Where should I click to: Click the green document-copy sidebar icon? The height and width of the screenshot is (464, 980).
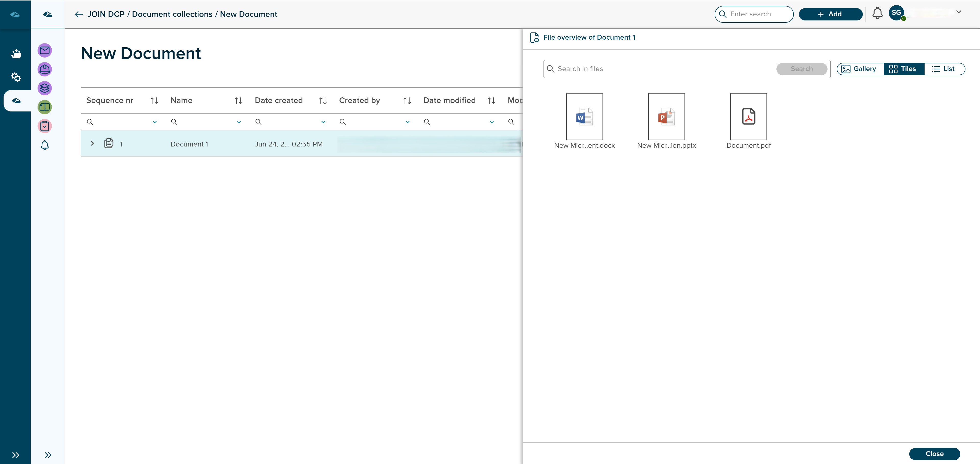44,107
